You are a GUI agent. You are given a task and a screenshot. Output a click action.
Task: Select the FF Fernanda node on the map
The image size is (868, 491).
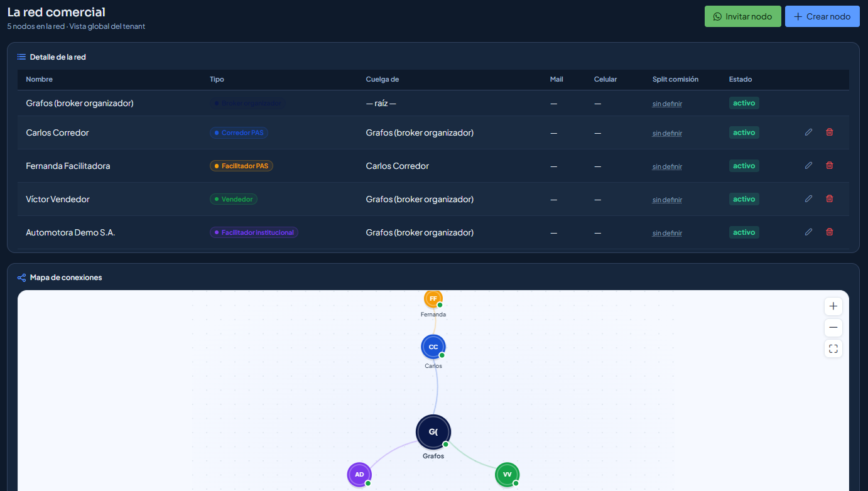tap(433, 299)
